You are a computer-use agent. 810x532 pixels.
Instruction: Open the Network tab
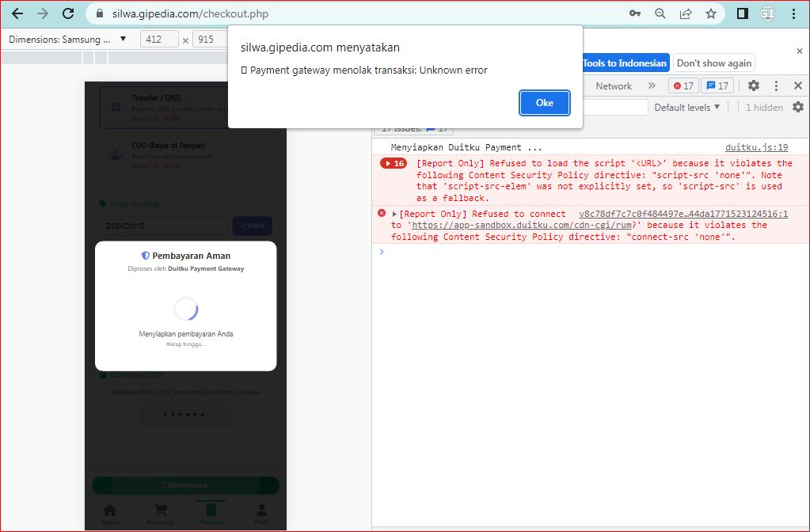coord(614,86)
